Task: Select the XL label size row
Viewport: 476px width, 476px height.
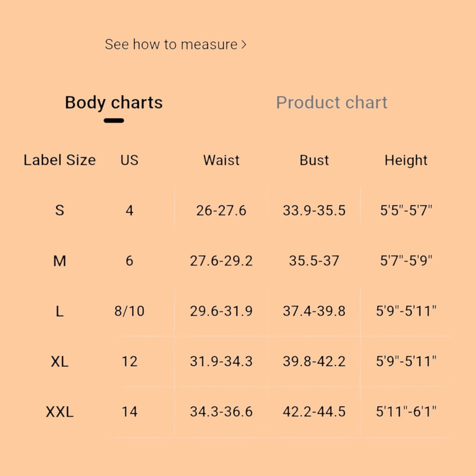Action: (238, 362)
